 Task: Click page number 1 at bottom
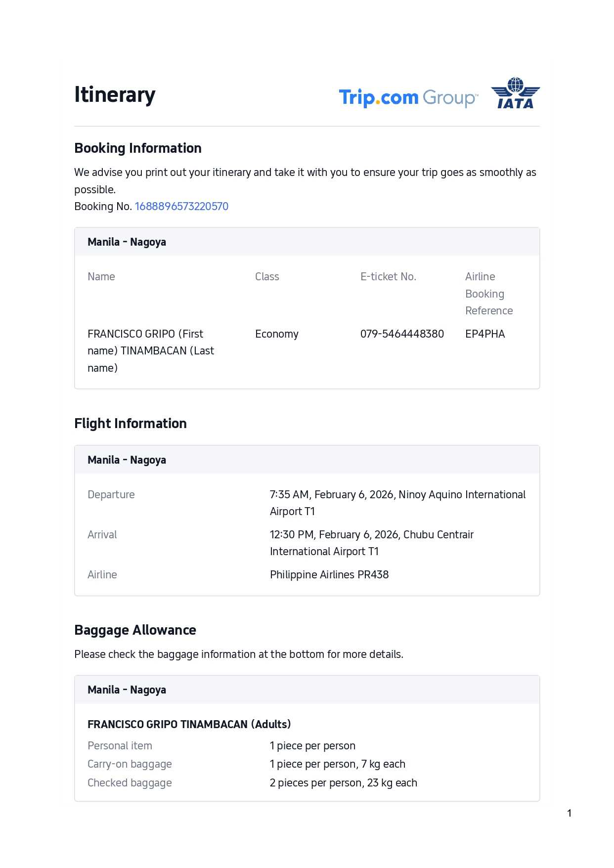pyautogui.click(x=570, y=813)
